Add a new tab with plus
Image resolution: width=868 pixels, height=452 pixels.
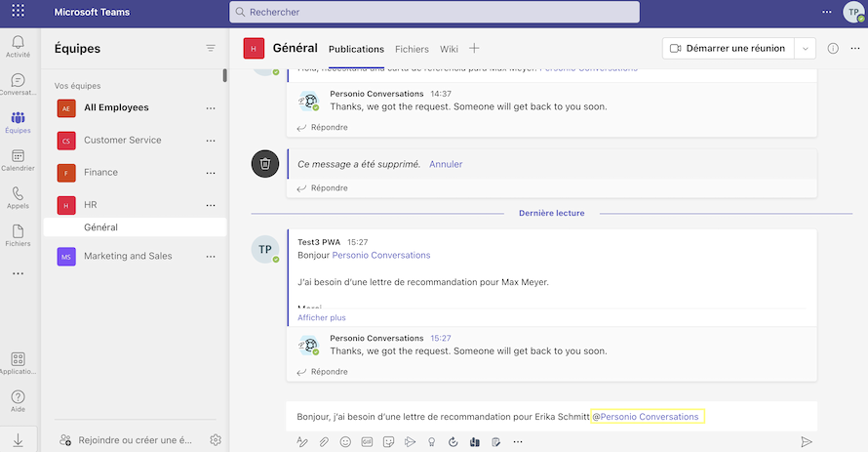click(x=474, y=48)
